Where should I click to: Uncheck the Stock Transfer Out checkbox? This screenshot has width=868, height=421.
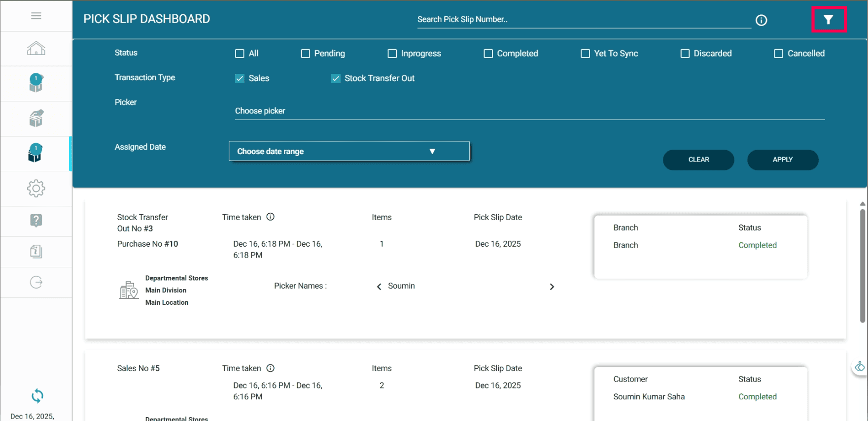(336, 78)
